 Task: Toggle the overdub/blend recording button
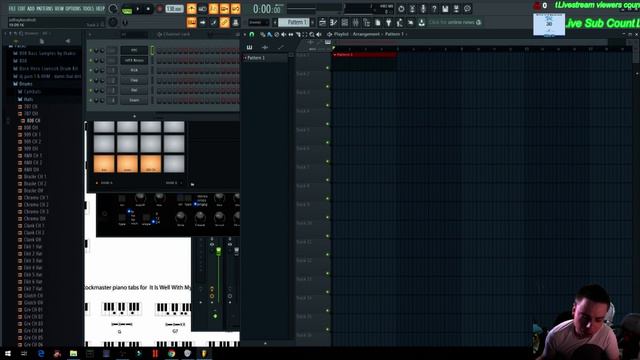(x=224, y=9)
